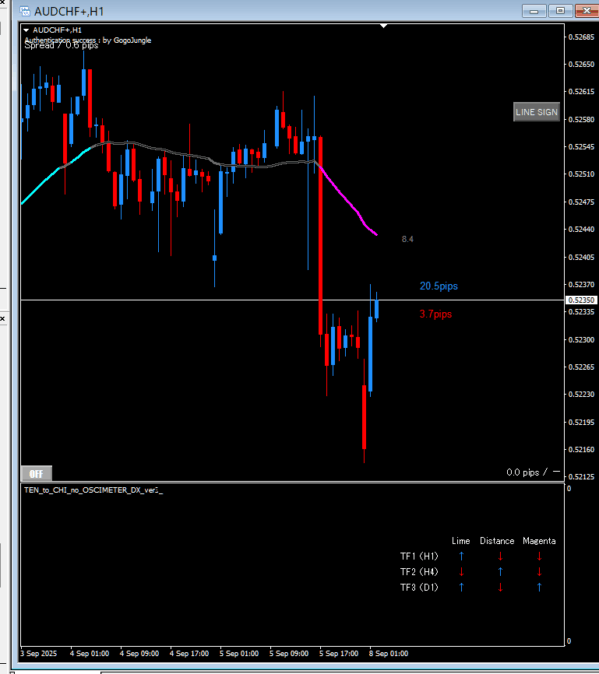Click the Spread pips text

coord(61,46)
